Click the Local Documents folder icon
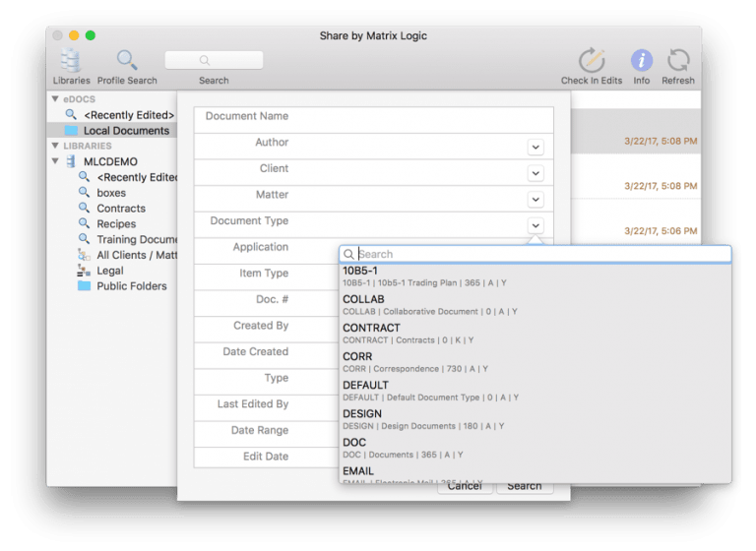This screenshot has height=551, width=756. 71,130
